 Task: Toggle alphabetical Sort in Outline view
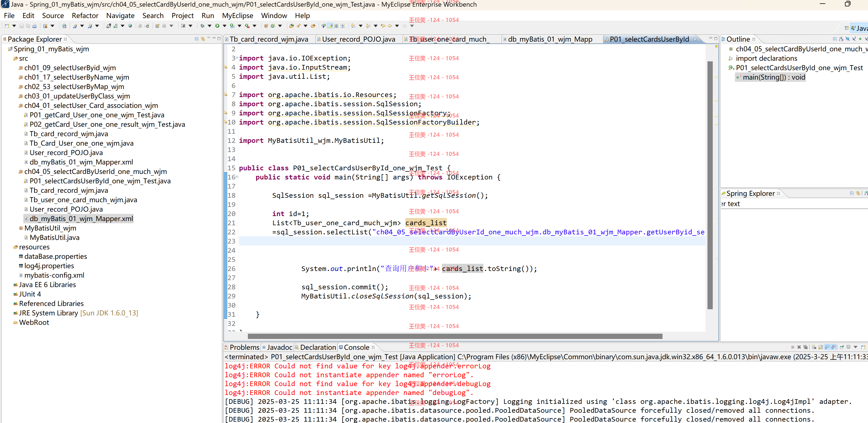click(841, 39)
